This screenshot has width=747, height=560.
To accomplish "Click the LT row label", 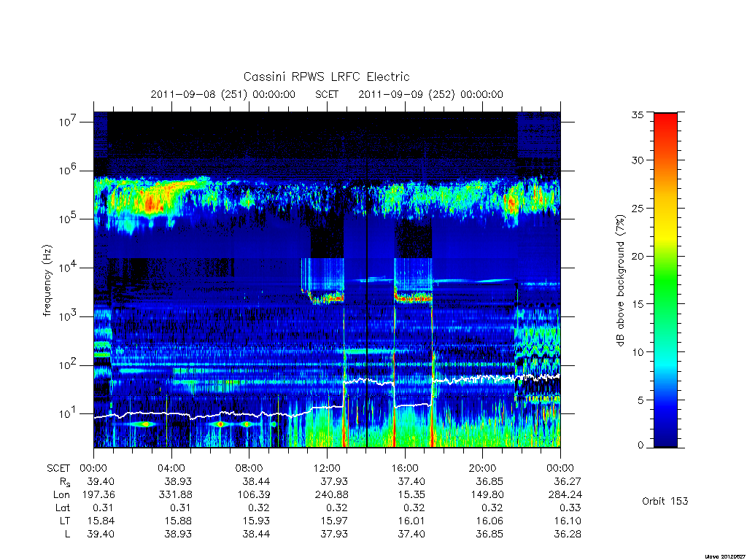I will (x=65, y=521).
